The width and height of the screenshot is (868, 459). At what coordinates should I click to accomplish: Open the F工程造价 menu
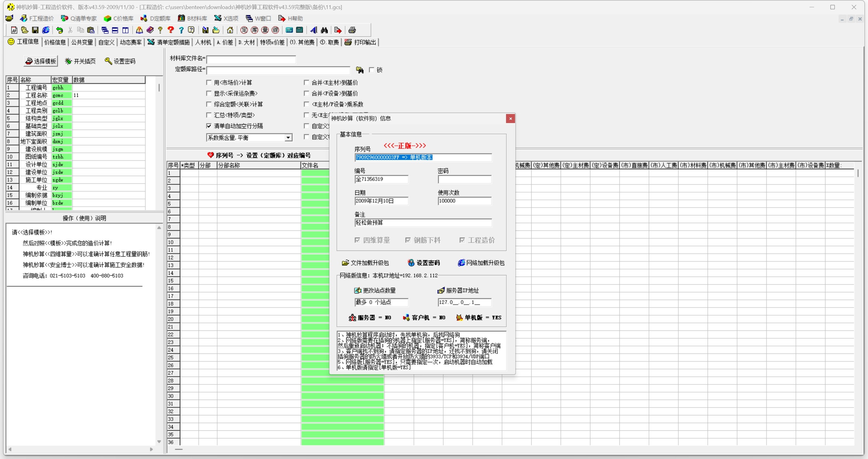click(37, 18)
